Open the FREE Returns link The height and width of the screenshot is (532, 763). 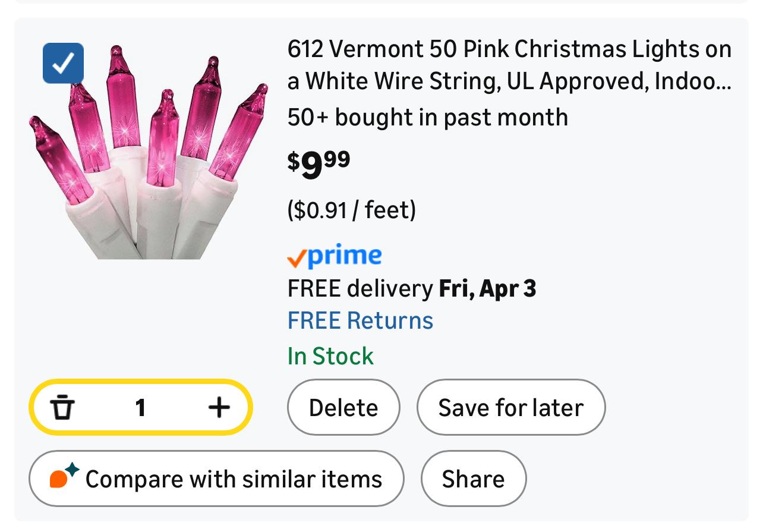[360, 320]
